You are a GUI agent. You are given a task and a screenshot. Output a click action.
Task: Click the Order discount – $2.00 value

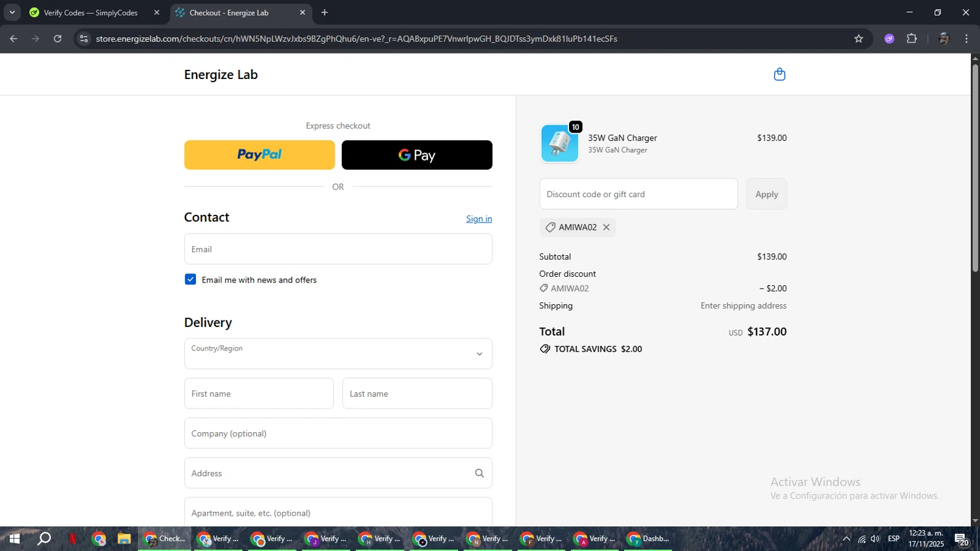(x=773, y=289)
